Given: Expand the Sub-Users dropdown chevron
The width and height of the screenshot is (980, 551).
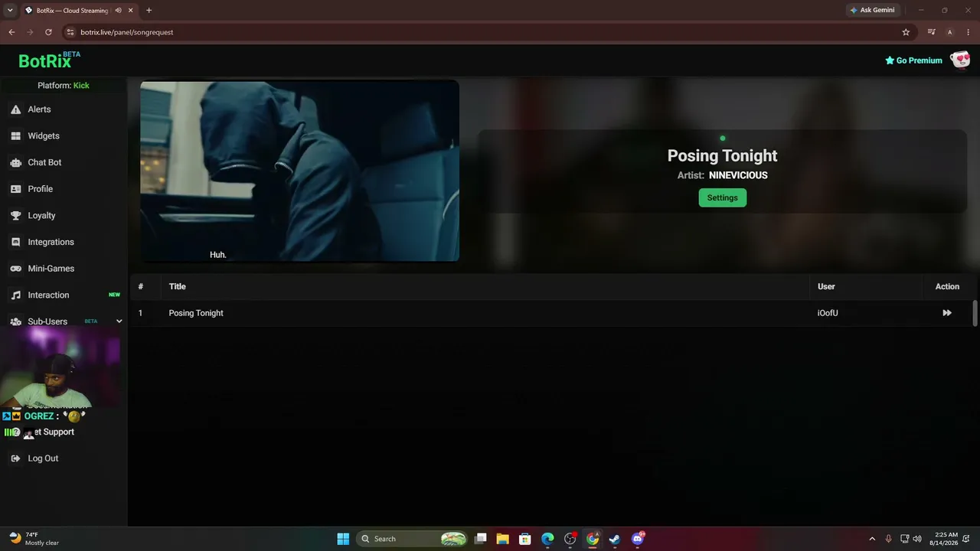Looking at the screenshot, I should tap(119, 321).
